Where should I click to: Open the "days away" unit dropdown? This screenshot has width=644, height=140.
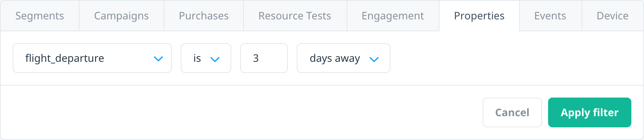[x=344, y=58]
